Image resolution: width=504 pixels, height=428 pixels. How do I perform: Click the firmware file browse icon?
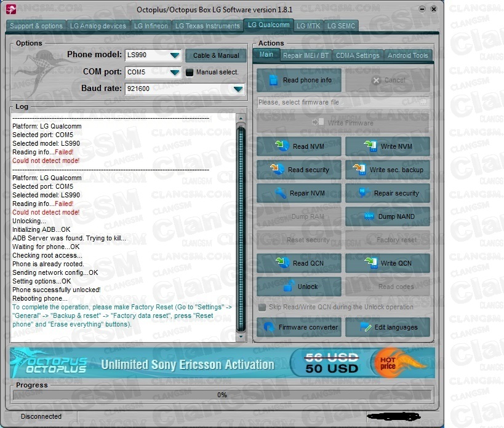click(x=423, y=102)
